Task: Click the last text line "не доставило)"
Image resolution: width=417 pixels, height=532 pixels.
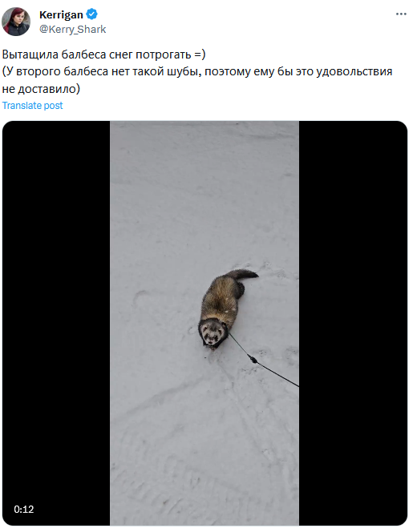Action: 41,89
